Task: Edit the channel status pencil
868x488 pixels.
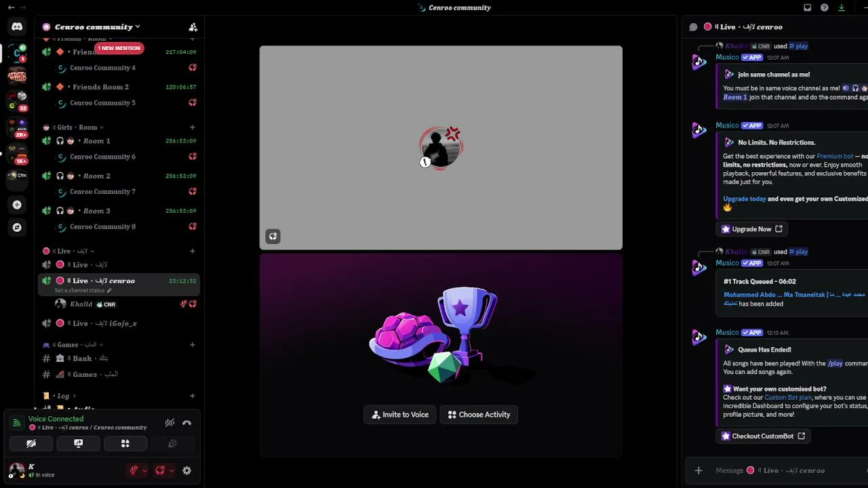Action: pos(109,291)
